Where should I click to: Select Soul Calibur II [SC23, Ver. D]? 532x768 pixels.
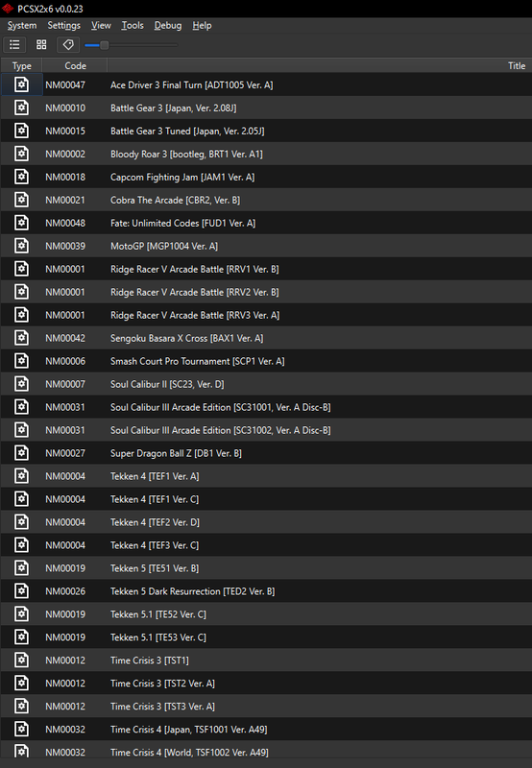167,384
